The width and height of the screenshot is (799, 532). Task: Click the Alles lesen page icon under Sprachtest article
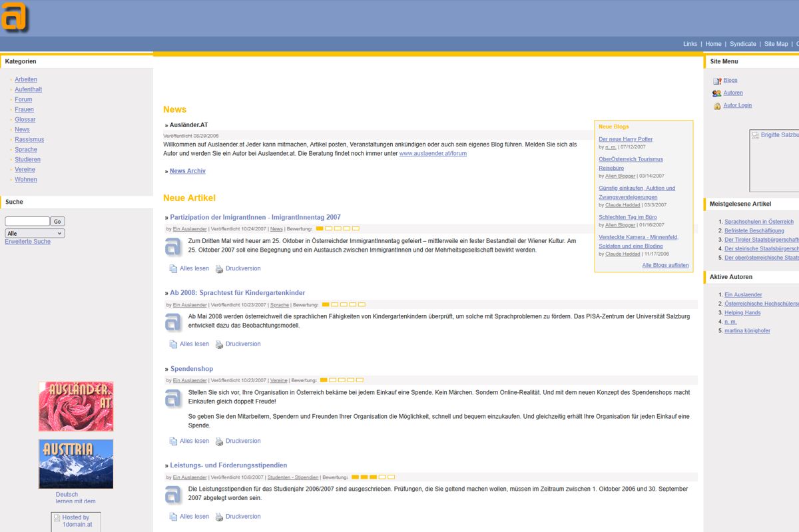(x=173, y=344)
